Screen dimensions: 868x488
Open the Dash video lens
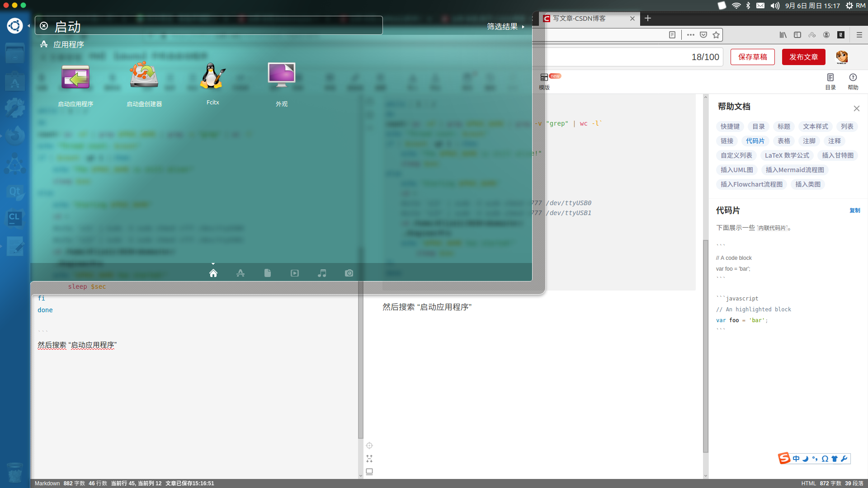click(x=295, y=273)
